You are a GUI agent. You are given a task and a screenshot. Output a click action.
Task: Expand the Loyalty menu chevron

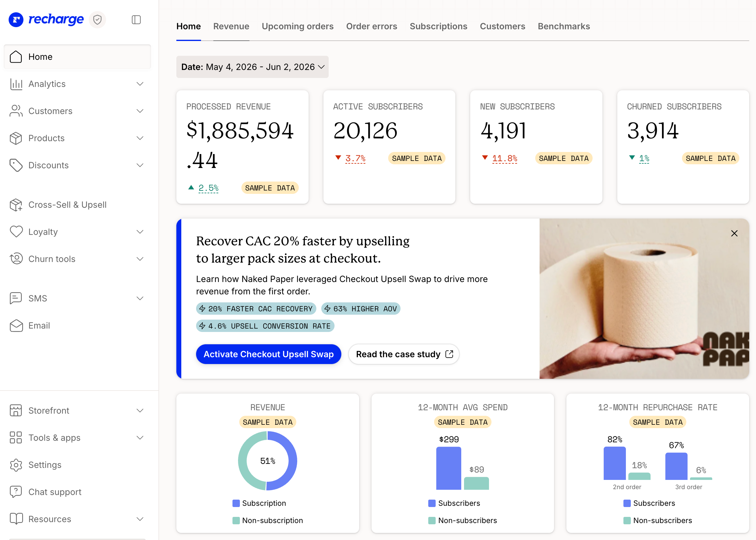[x=140, y=232]
